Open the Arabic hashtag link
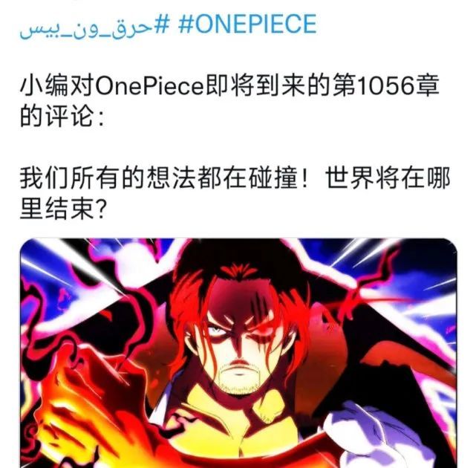Viewport: 476px width, 468px height. [94, 27]
